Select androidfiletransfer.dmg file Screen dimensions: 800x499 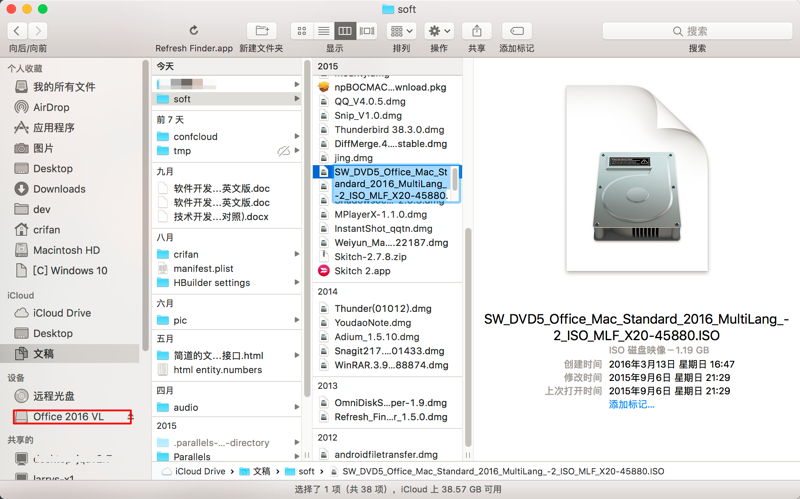387,454
